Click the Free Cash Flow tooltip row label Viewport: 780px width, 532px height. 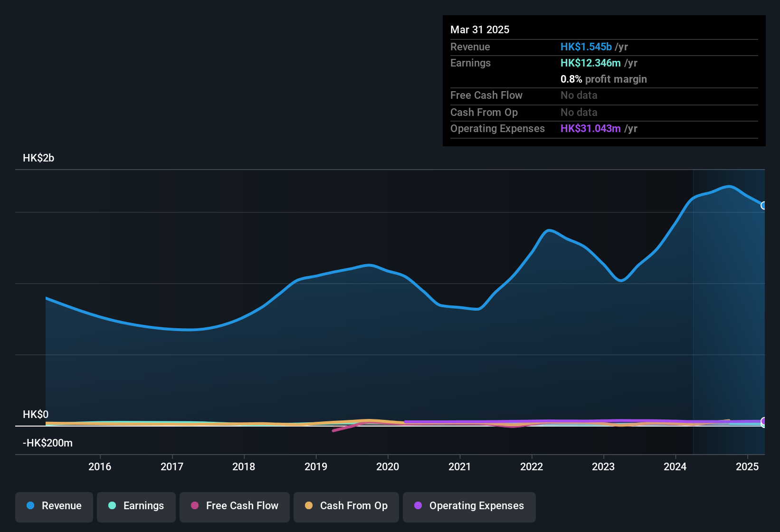486,95
